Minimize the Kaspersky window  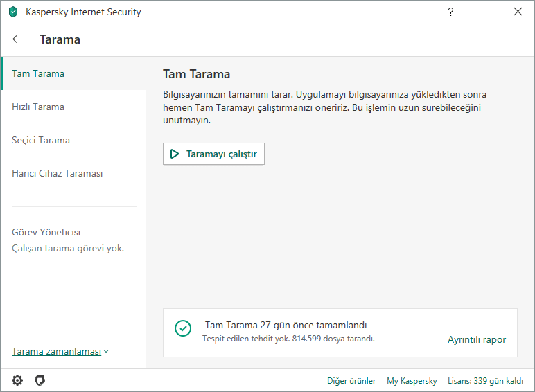click(x=484, y=12)
